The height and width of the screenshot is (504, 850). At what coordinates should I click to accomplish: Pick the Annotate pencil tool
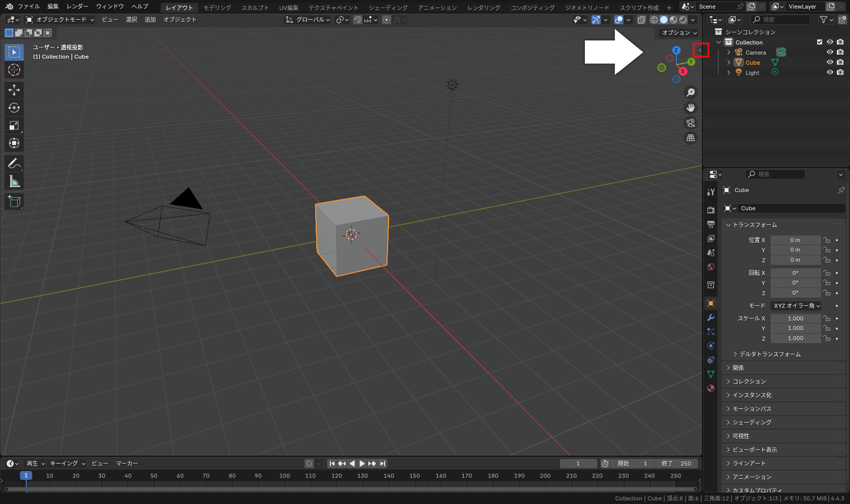click(x=14, y=163)
